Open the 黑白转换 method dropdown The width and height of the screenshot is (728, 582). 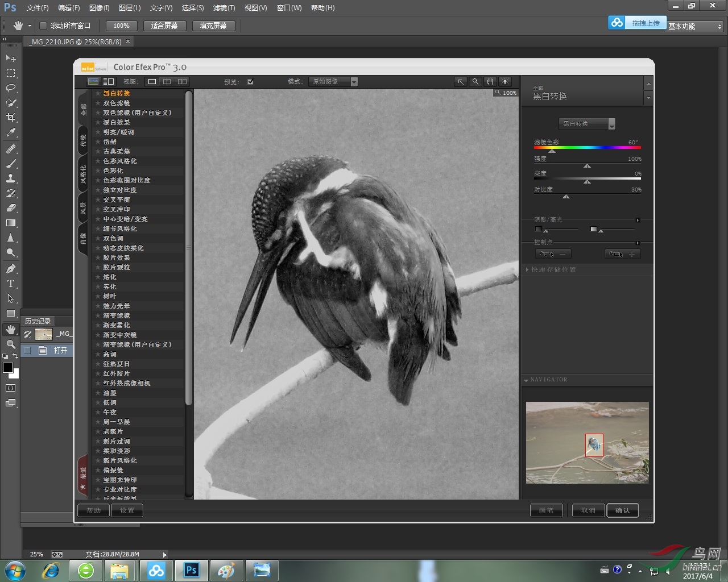tap(587, 123)
